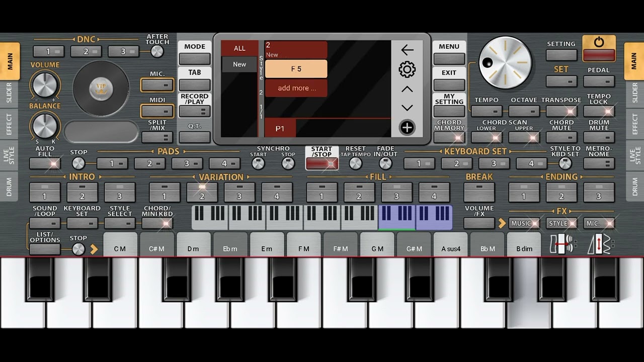This screenshot has height=362, width=644.
Task: Adjust the BALANCE knob
Action: tap(45, 125)
